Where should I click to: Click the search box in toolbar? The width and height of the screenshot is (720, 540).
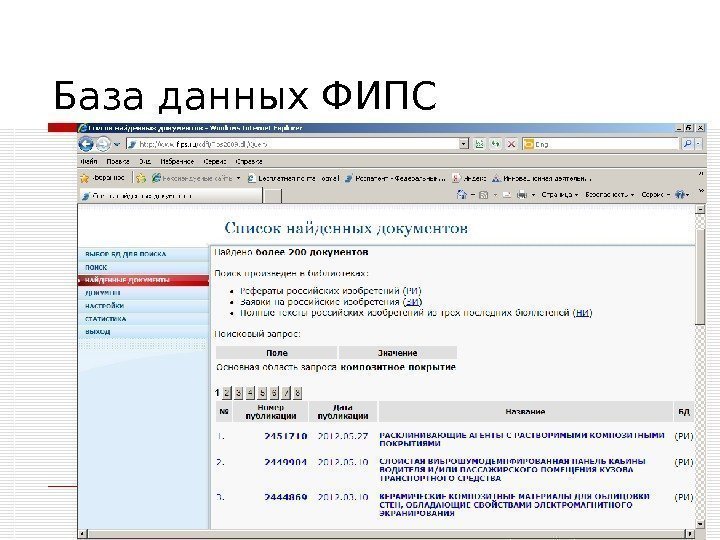(x=601, y=144)
